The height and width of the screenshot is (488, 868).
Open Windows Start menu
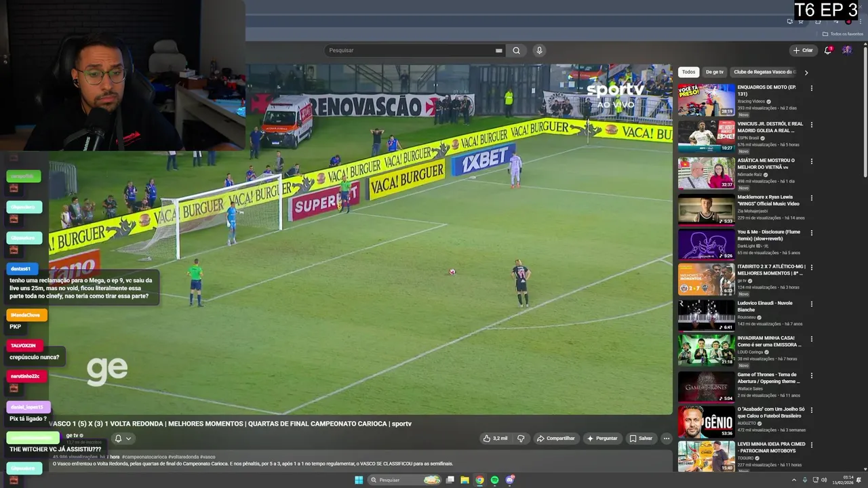359,480
